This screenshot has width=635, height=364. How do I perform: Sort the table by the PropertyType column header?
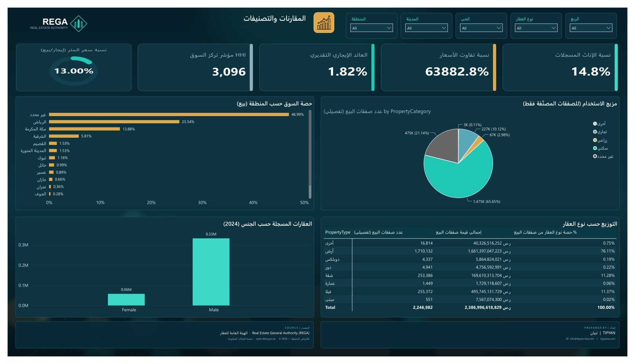(x=338, y=233)
